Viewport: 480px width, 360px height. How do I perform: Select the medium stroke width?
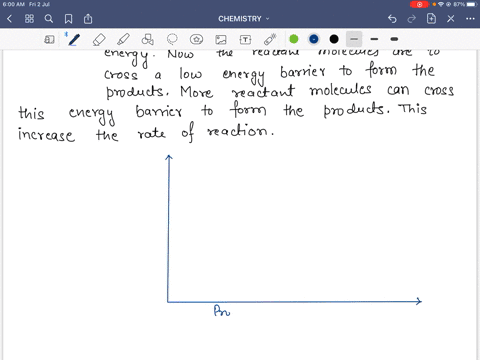(374, 39)
